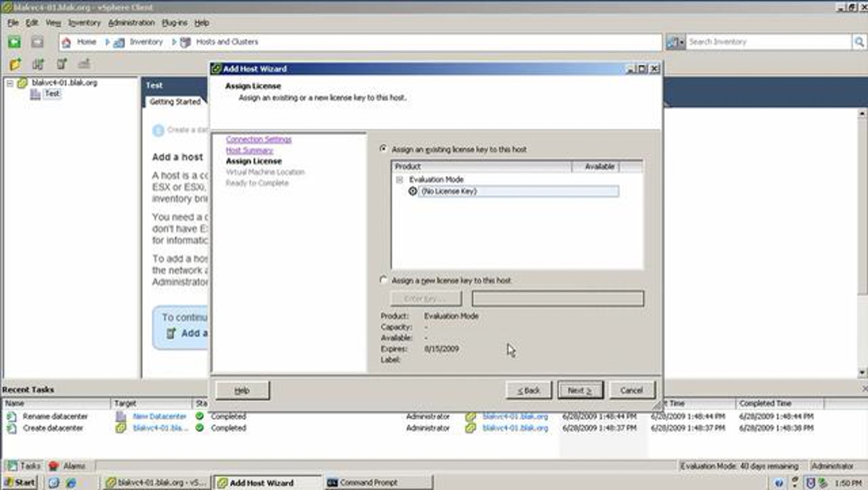Open the Plug-ins menu
This screenshot has height=490, width=868.
[x=175, y=23]
